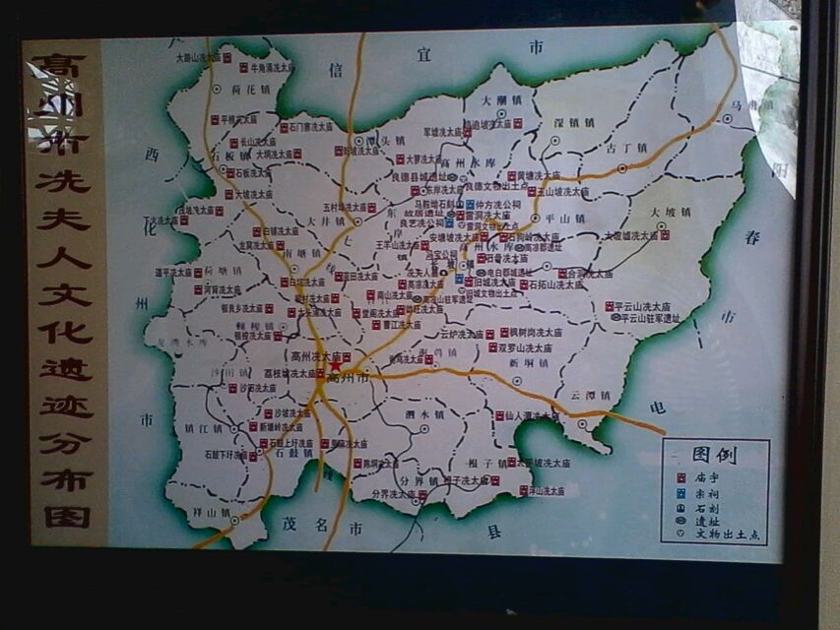Click the red 庙宇 legend symbol

click(x=678, y=476)
